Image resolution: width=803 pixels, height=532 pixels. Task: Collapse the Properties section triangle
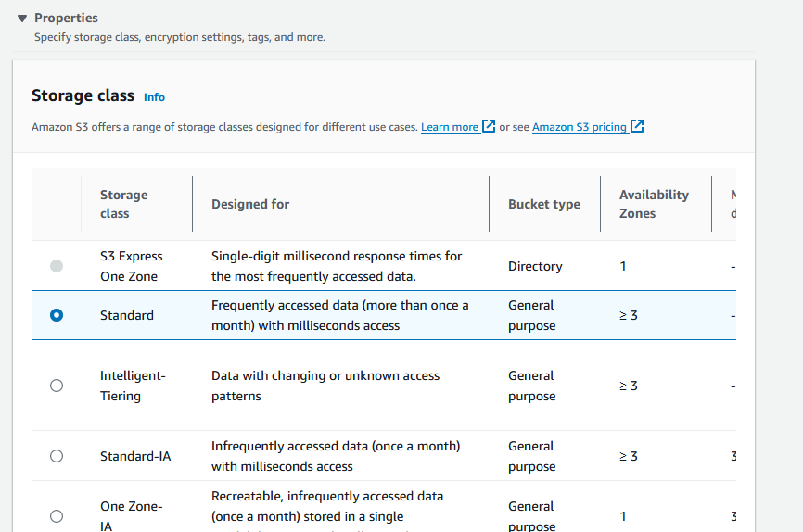pyautogui.click(x=22, y=19)
